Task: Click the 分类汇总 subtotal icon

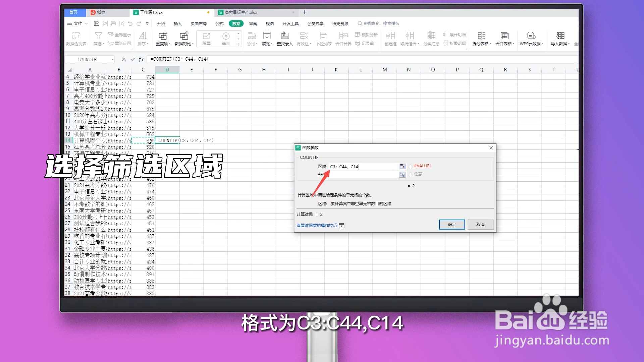Action: [x=431, y=38]
